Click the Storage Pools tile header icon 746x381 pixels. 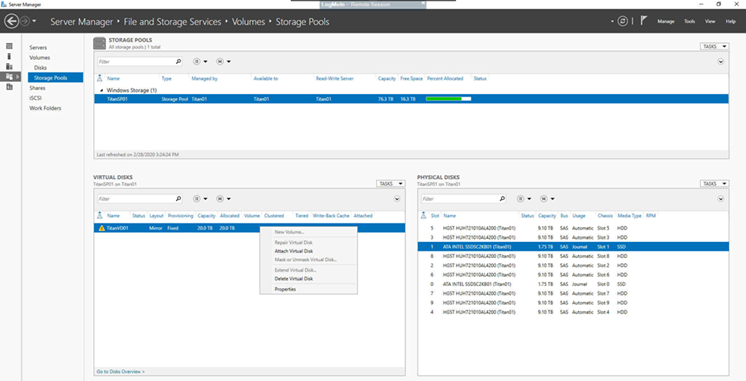point(99,44)
